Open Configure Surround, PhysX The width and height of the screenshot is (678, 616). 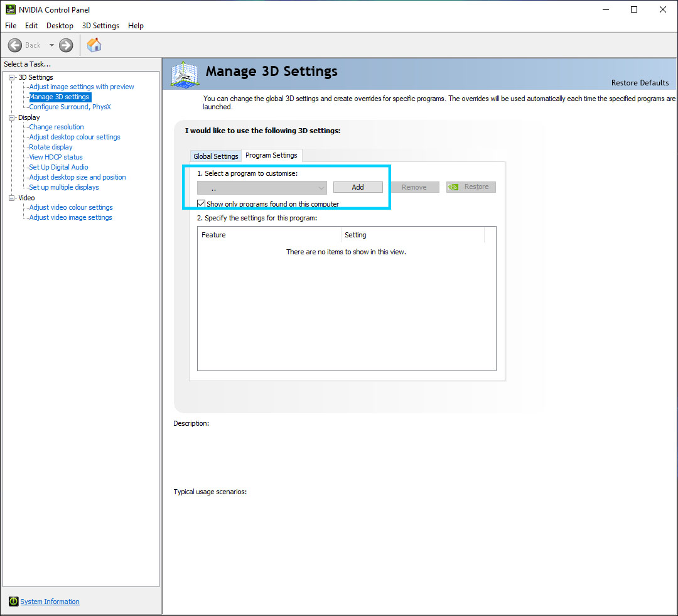tap(70, 107)
